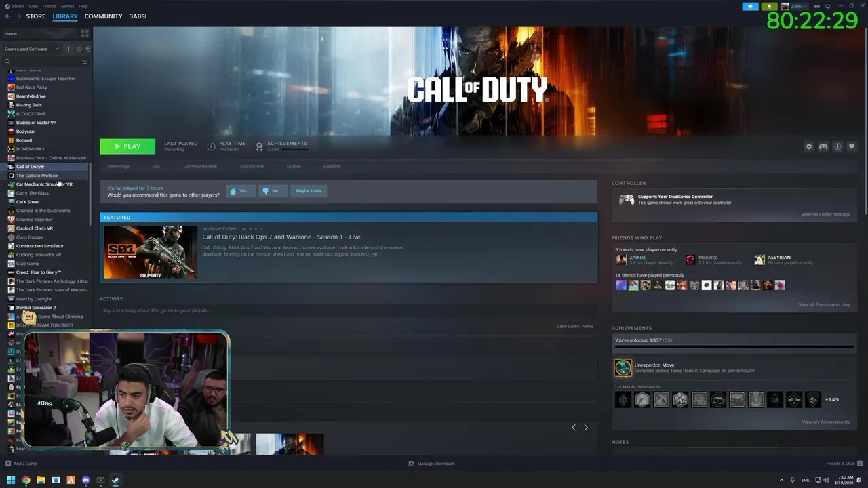
Task: Open the blue announcements megaphone button
Action: coord(750,6)
